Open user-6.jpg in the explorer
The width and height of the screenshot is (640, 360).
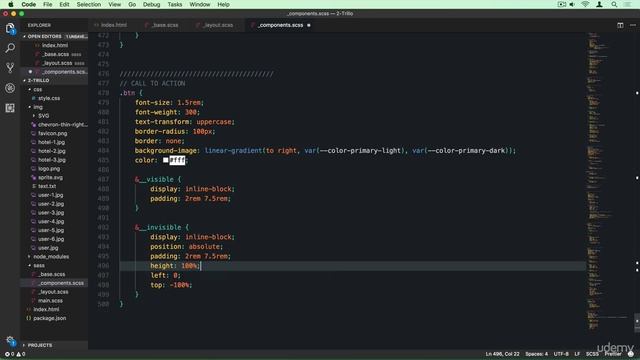(x=51, y=239)
